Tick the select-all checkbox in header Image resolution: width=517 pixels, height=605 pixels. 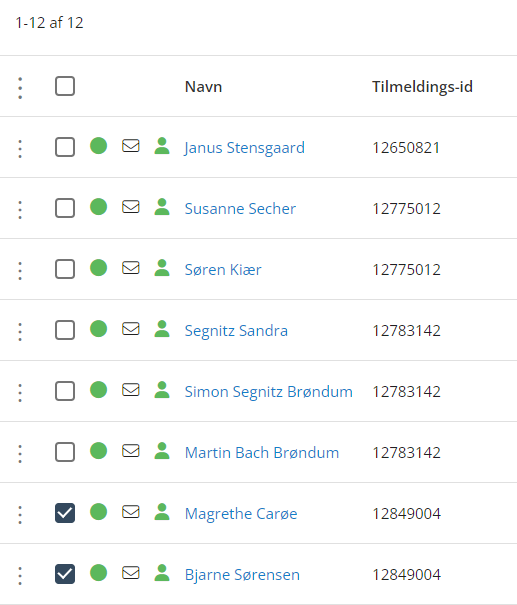pyautogui.click(x=65, y=86)
